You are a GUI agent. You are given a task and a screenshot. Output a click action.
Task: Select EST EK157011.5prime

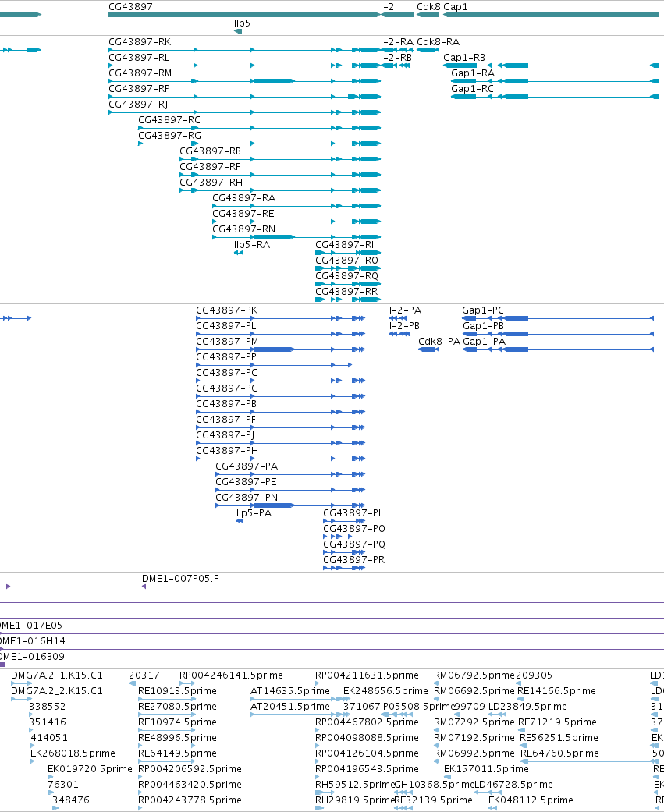(x=486, y=768)
